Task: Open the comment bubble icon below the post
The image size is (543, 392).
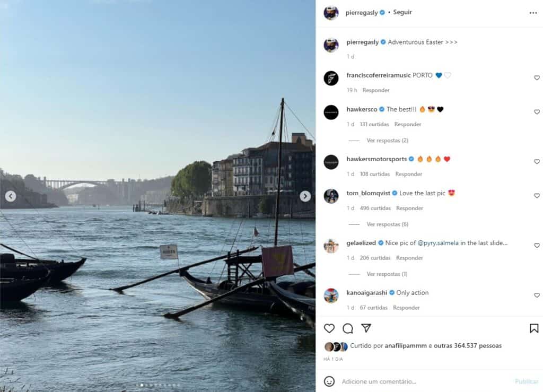Action: [x=348, y=328]
